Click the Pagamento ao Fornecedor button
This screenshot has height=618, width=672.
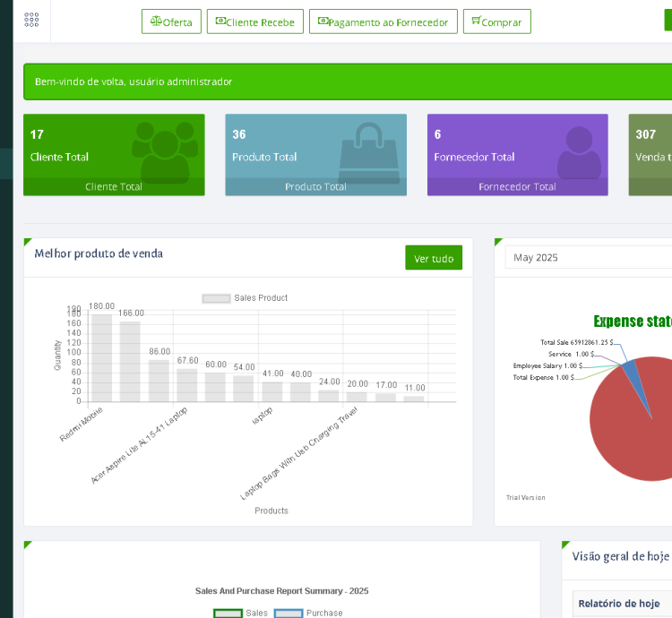click(x=383, y=21)
